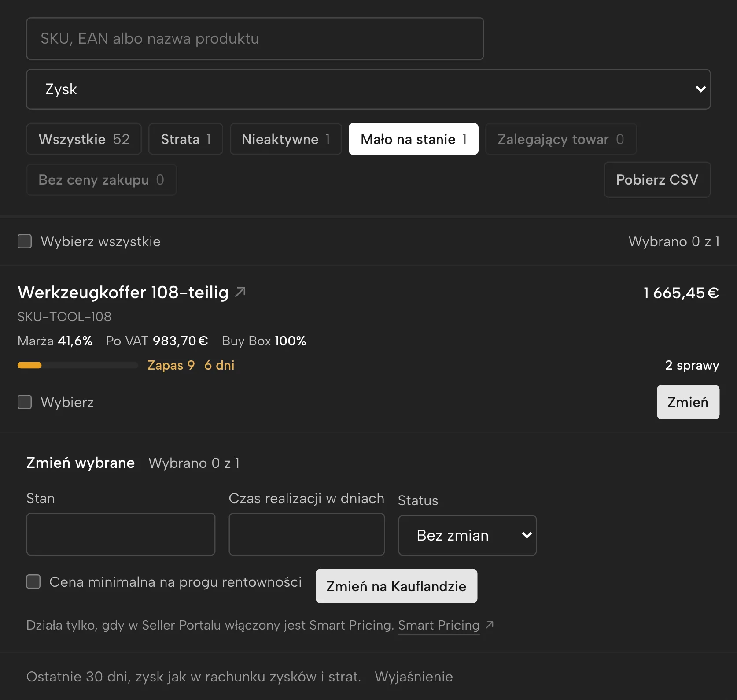
Task: Click the Zmień button for Werkzeugkoffer
Action: point(688,402)
